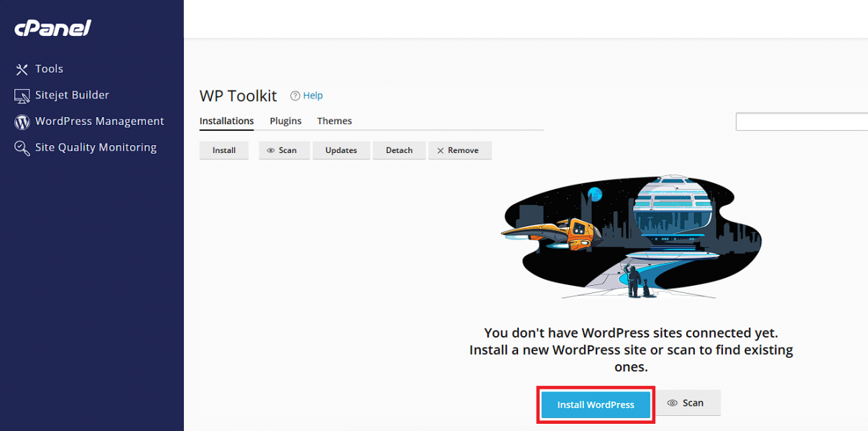Image resolution: width=868 pixels, height=431 pixels.
Task: Switch to the Plugins tab
Action: click(x=285, y=121)
